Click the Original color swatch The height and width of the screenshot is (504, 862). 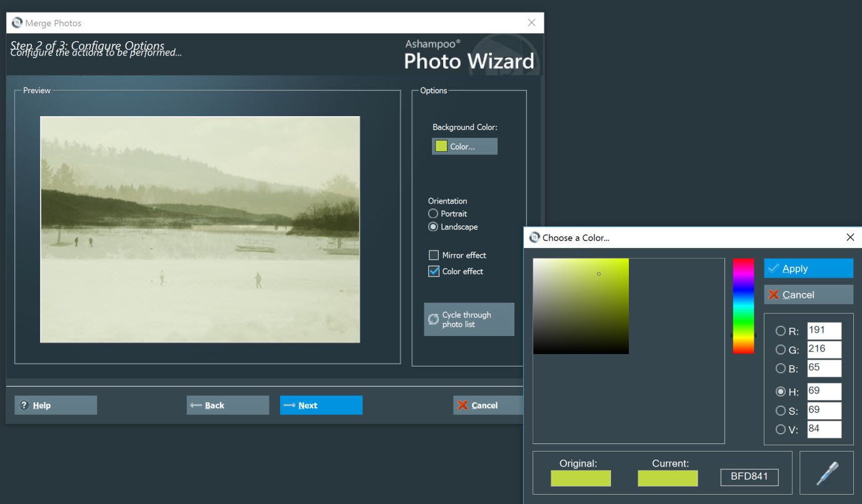click(x=580, y=478)
